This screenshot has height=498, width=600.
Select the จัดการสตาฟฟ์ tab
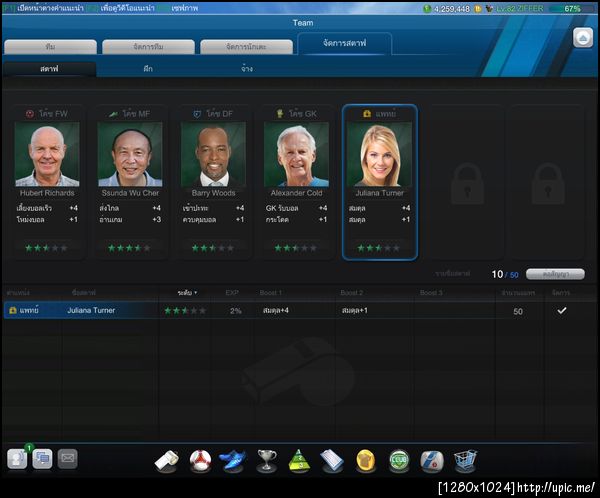coord(344,43)
